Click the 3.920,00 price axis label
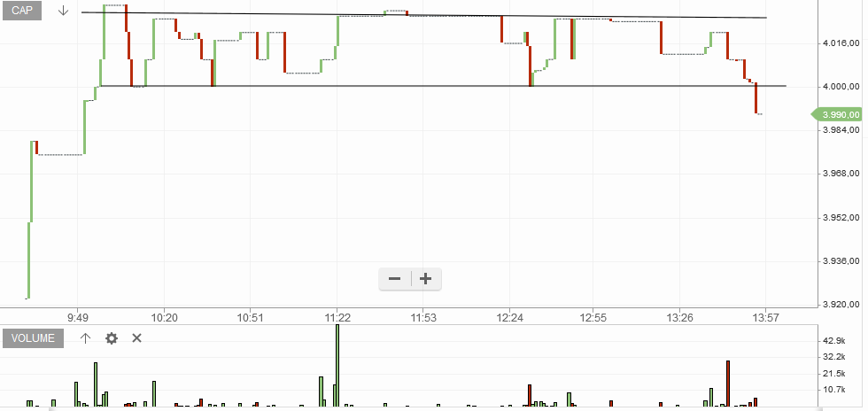Viewport: 868px width, 411px height. [x=841, y=305]
